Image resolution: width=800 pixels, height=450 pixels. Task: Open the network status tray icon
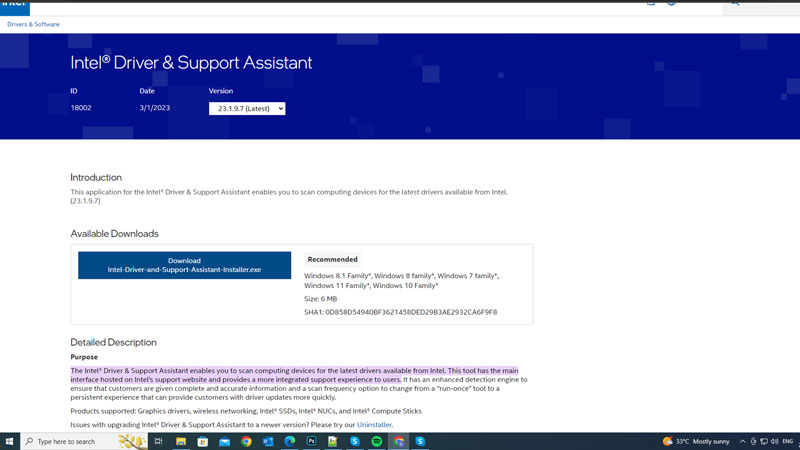pos(764,441)
